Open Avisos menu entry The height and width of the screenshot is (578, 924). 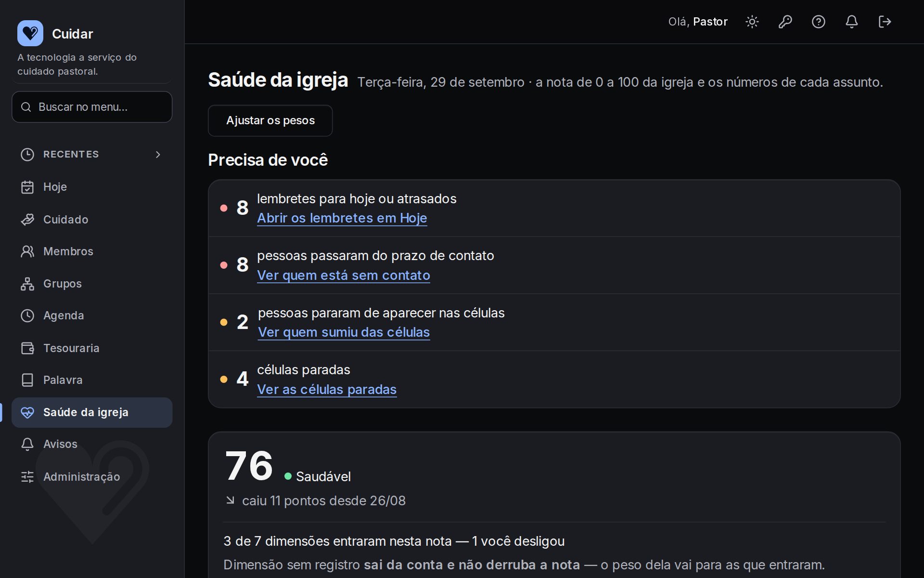(92, 444)
